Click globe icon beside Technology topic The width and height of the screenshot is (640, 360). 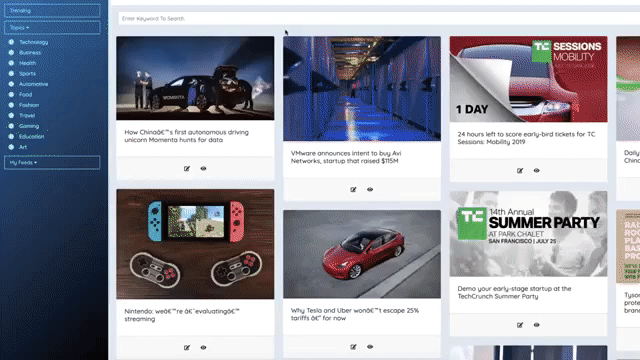coord(11,42)
